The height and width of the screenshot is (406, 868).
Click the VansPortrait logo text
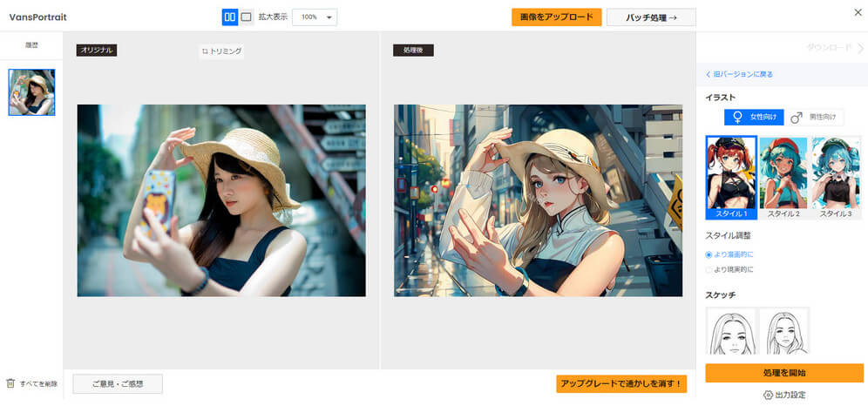(x=38, y=17)
